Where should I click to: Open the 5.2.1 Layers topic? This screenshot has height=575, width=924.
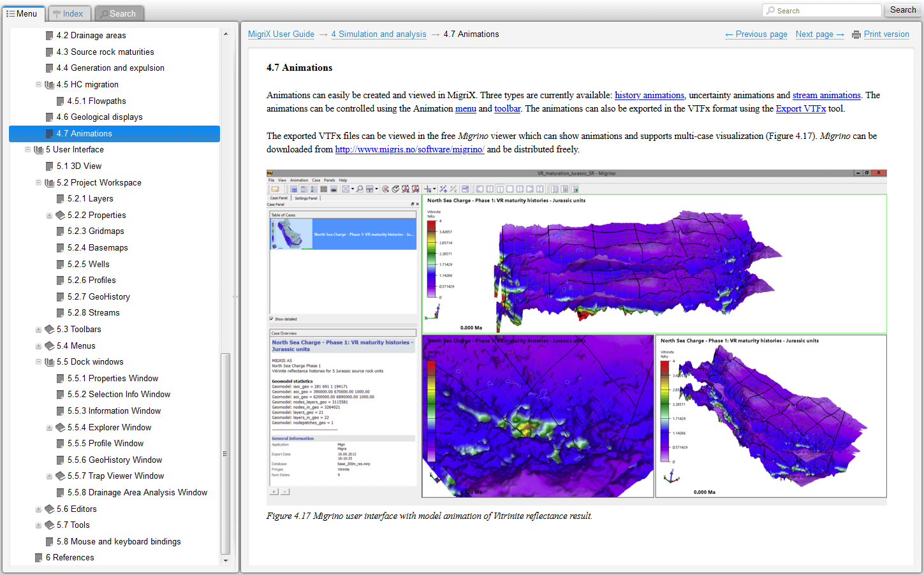tap(91, 199)
